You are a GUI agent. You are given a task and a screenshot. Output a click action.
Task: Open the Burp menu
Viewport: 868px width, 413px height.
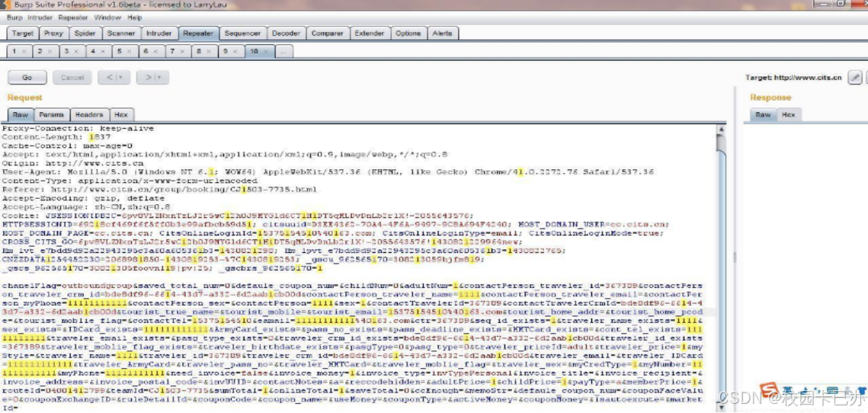point(14,18)
